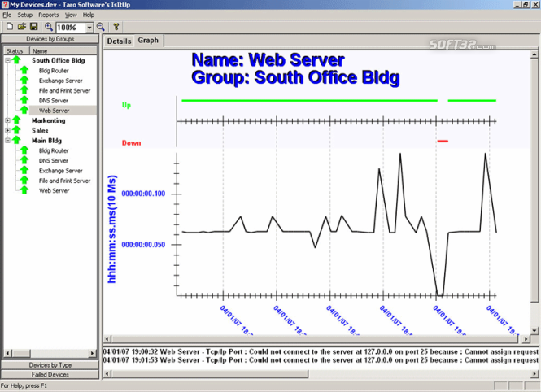The image size is (541, 392).
Task: Select Exchange Server under South Office Bldg
Action: pos(61,81)
